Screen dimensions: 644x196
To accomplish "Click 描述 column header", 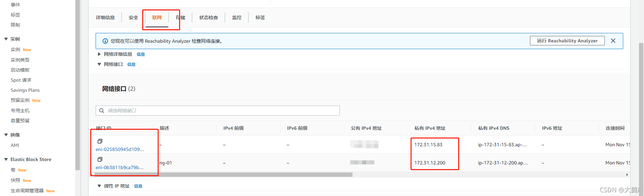I will 164,128.
